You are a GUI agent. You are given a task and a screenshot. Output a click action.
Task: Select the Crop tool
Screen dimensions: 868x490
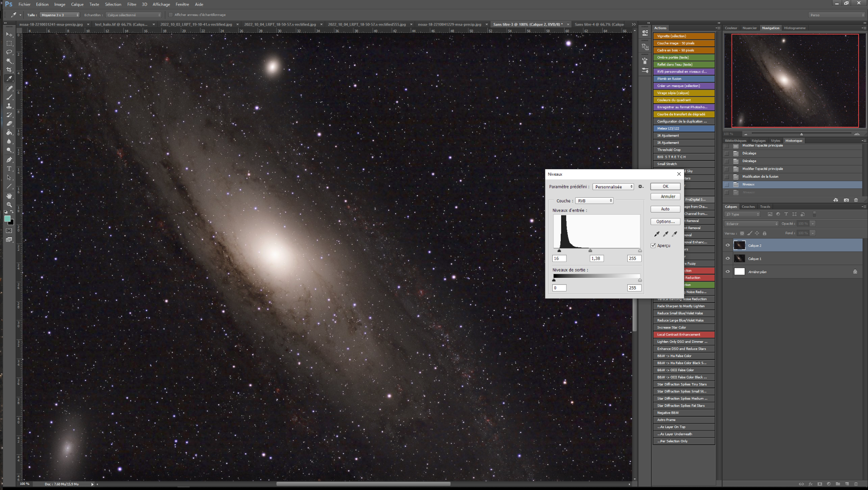[x=9, y=70]
